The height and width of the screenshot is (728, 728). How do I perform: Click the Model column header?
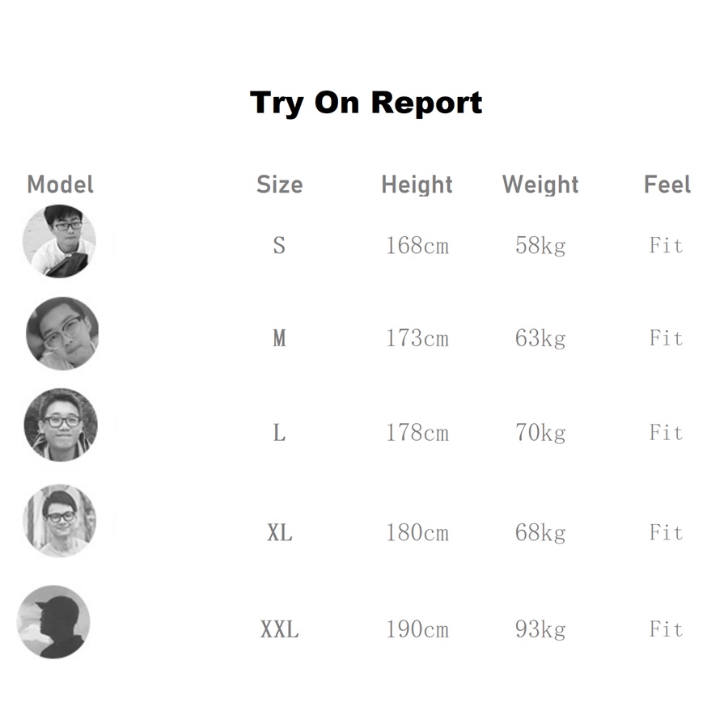click(60, 184)
